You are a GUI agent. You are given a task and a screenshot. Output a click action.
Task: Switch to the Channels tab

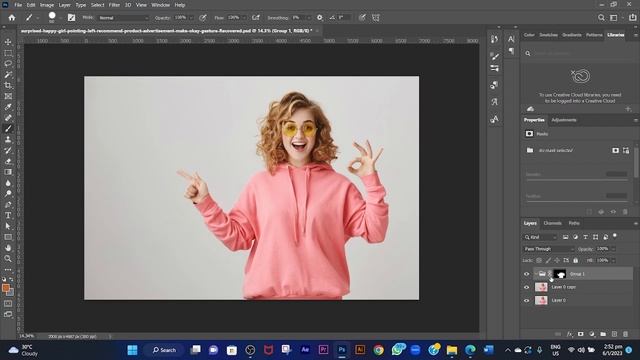click(x=552, y=223)
